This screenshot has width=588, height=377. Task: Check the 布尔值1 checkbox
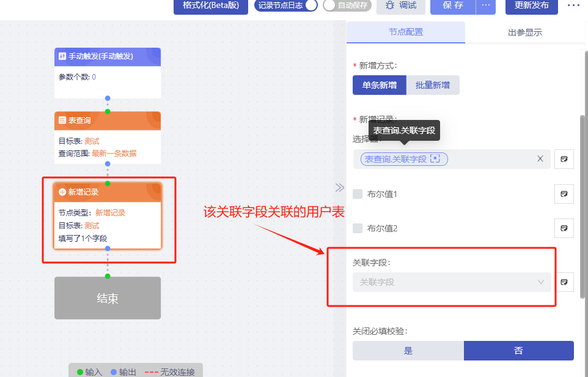pos(358,194)
